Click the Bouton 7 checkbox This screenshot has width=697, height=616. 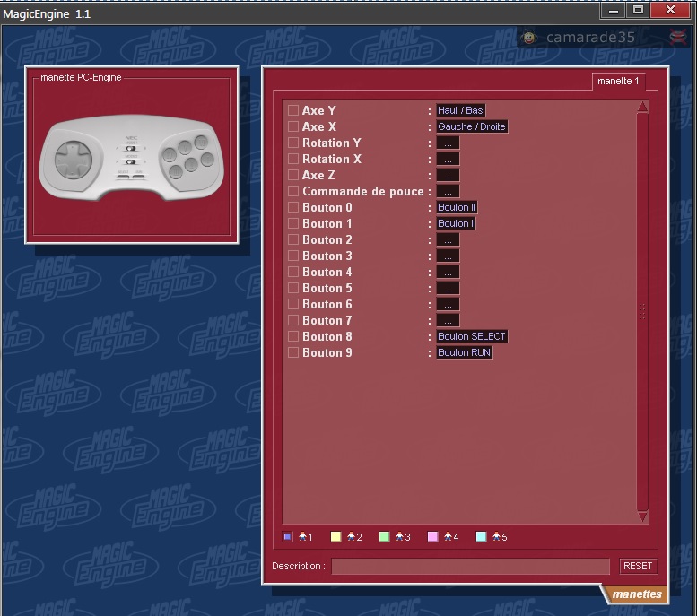click(293, 320)
